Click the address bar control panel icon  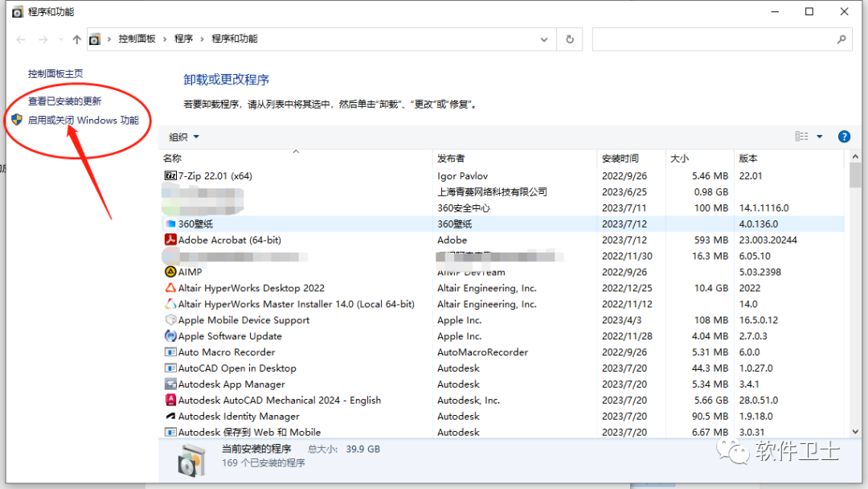[x=95, y=39]
